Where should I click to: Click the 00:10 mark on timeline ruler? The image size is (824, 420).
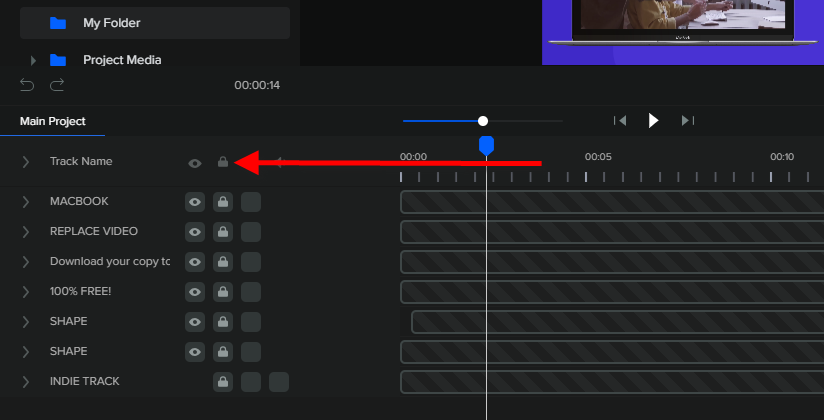click(782, 157)
